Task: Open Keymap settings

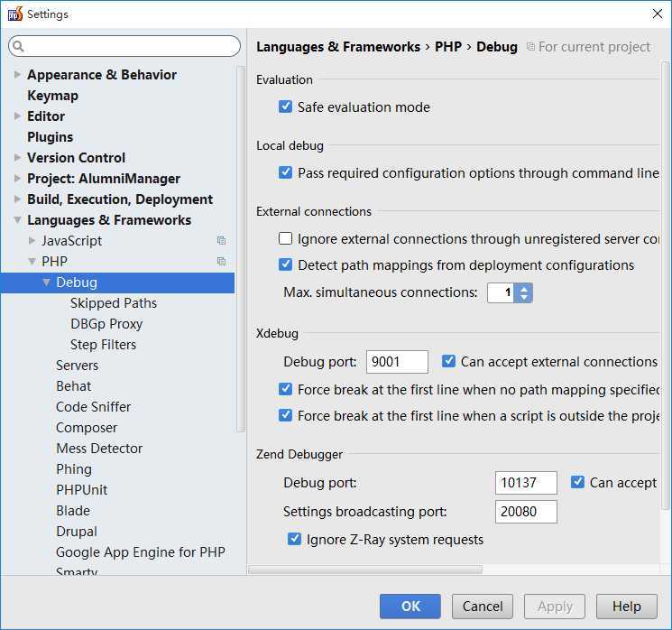Action: tap(52, 95)
